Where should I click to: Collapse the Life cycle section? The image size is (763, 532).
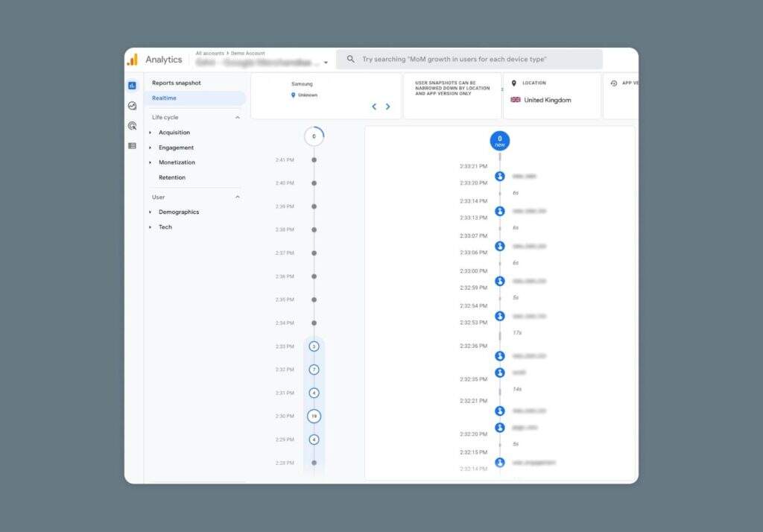click(x=238, y=118)
